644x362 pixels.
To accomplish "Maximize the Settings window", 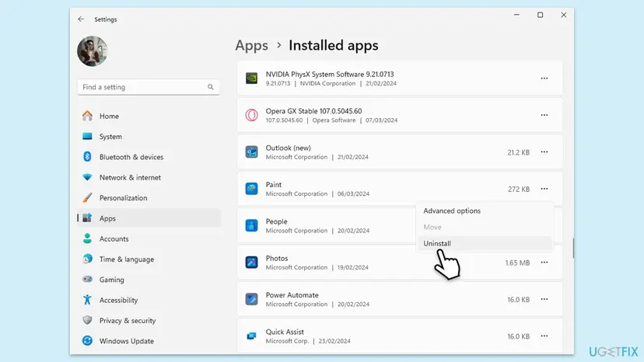I will coord(540,16).
